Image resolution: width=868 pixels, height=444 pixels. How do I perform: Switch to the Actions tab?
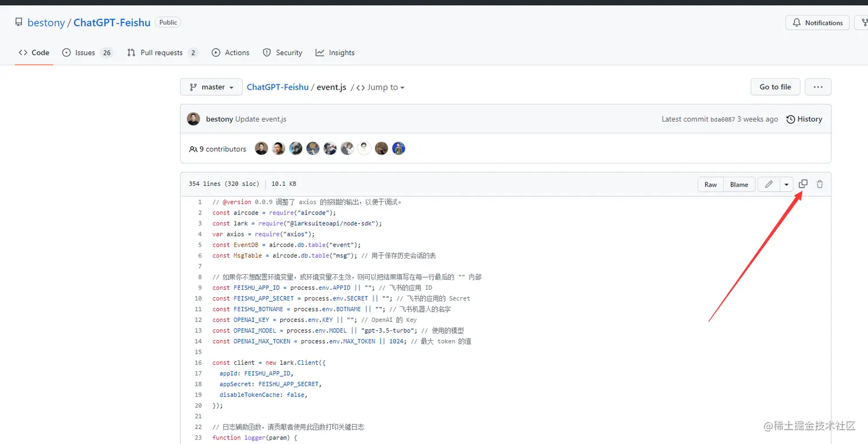tap(231, 52)
